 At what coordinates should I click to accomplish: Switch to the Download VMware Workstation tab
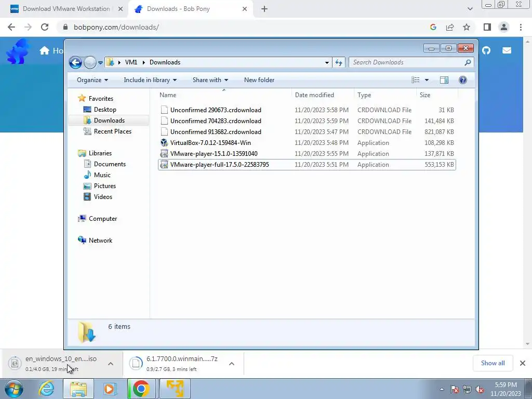tap(66, 9)
